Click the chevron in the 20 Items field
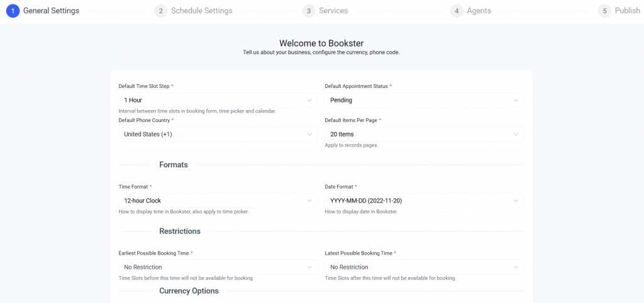644x303 pixels. [x=516, y=135]
